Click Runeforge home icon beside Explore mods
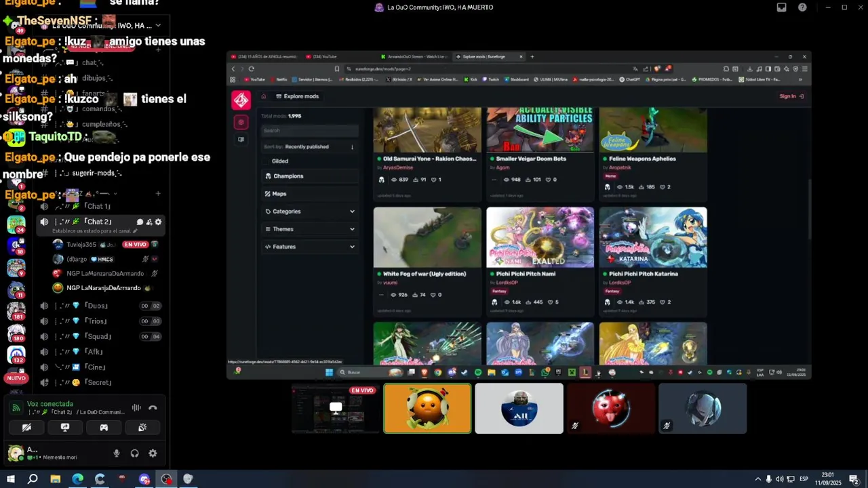 (x=264, y=96)
